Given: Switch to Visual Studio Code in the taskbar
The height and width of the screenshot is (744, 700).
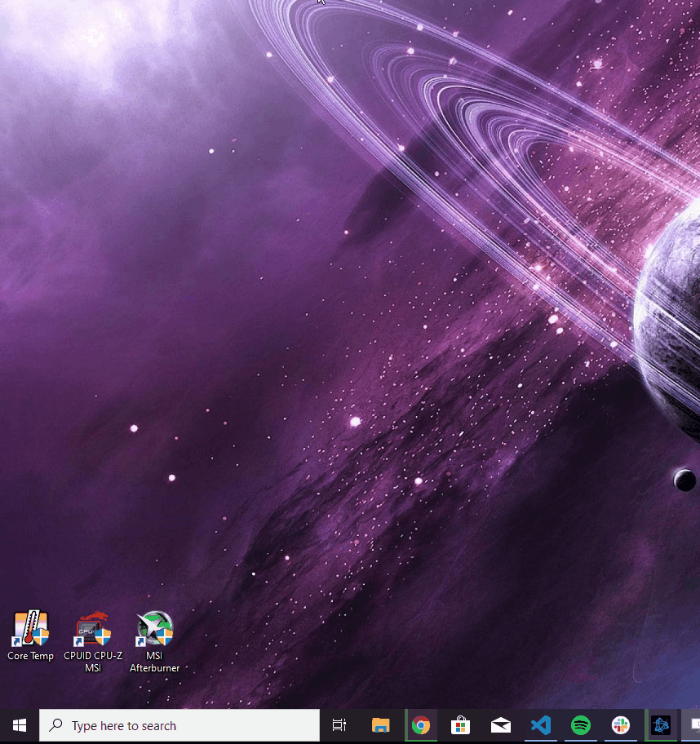Looking at the screenshot, I should 541,725.
